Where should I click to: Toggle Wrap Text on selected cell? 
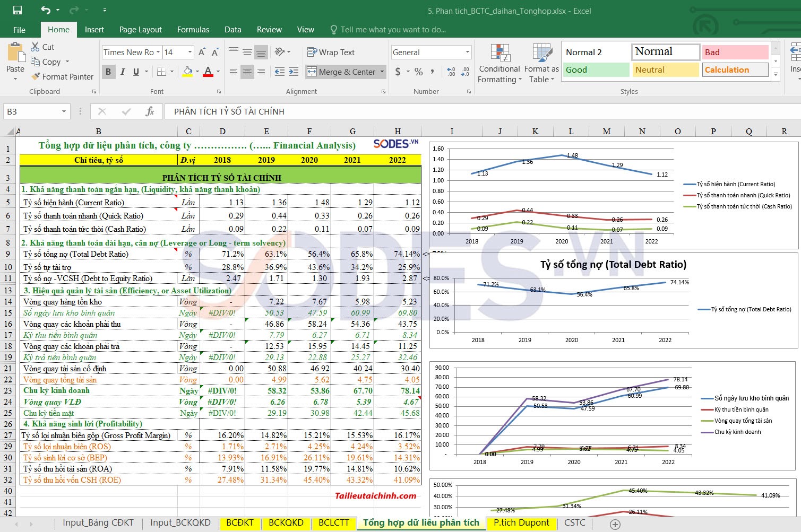(331, 52)
